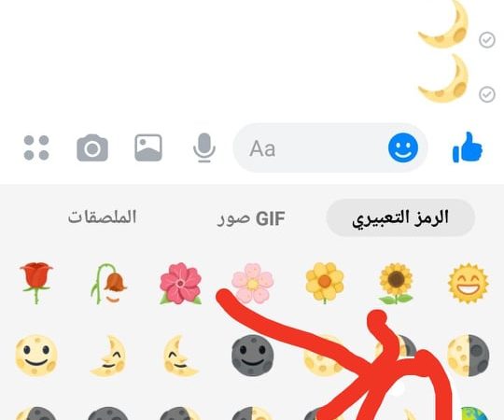Open the camera icon
The width and height of the screenshot is (504, 420).
pyautogui.click(x=92, y=147)
